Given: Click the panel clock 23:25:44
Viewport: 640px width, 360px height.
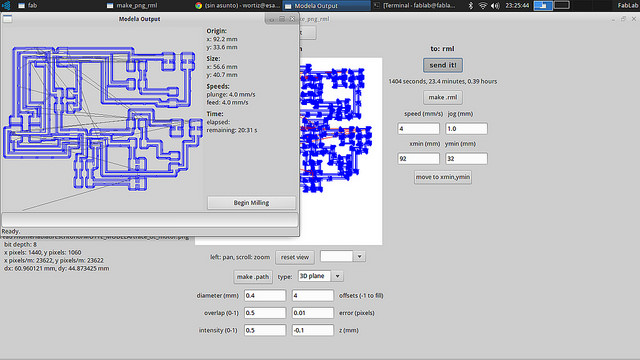Looking at the screenshot, I should click(517, 5).
